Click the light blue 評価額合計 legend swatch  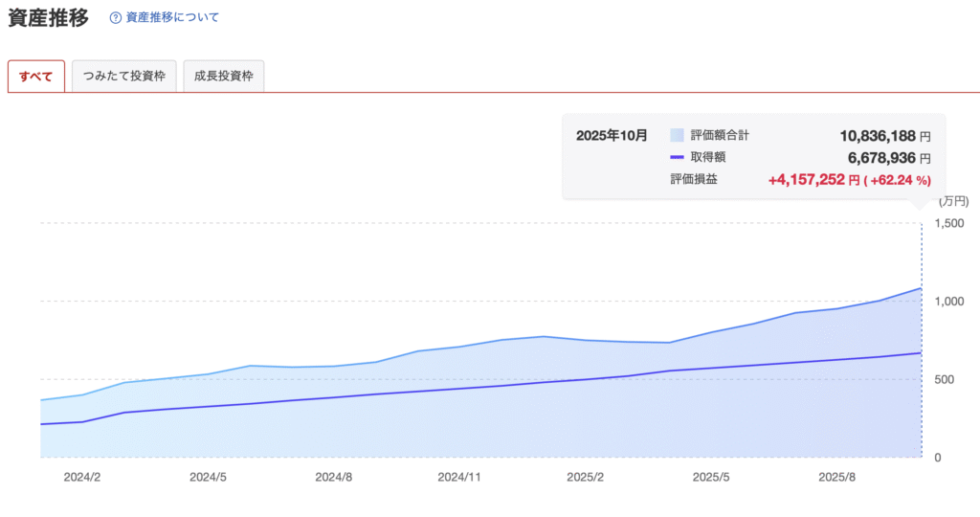(x=678, y=136)
